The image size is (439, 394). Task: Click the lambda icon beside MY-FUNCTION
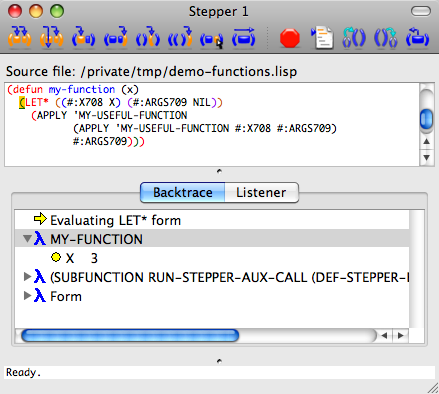coord(40,239)
